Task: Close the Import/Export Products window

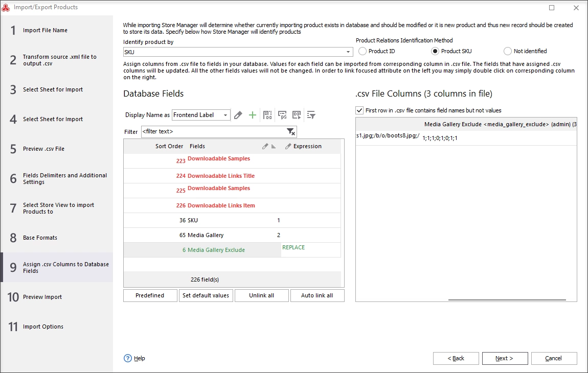Action: click(576, 8)
